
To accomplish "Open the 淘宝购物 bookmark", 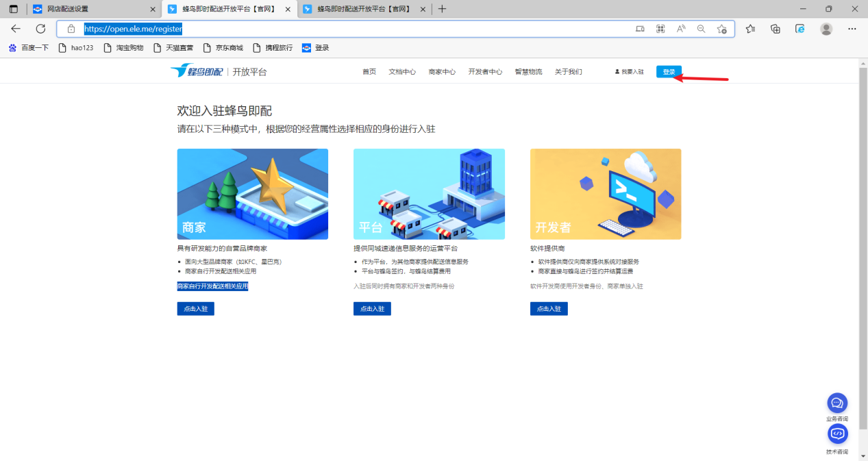I will point(123,48).
